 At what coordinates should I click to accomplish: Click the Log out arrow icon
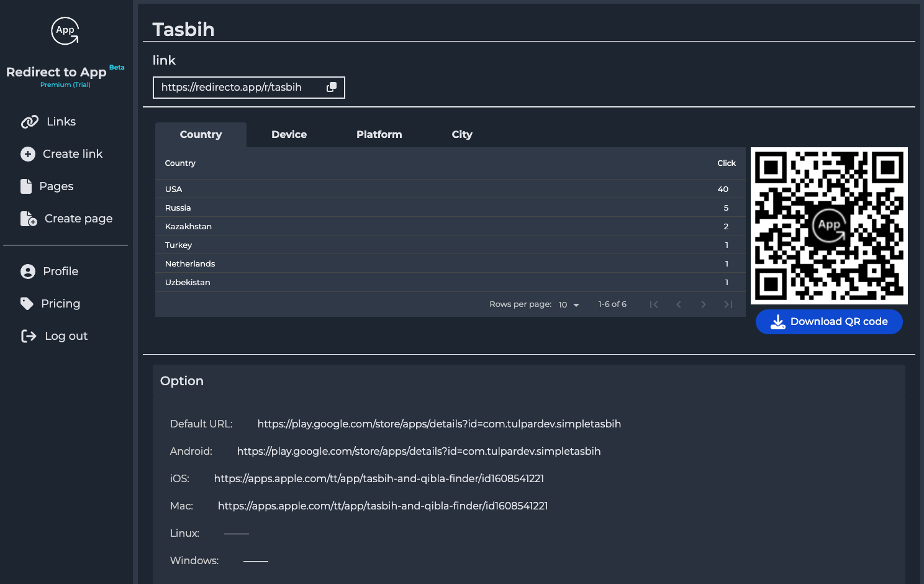[29, 336]
